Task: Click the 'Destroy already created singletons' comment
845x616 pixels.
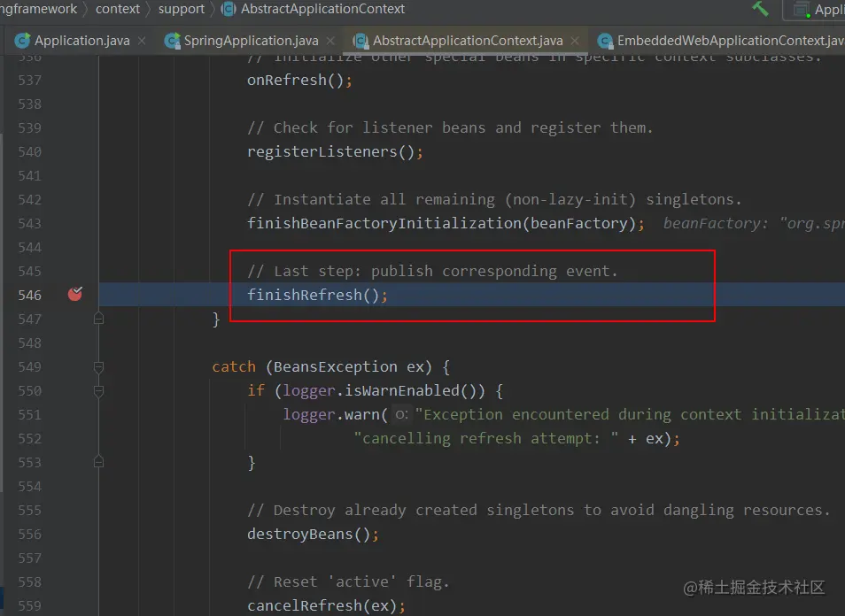Action: 539,510
